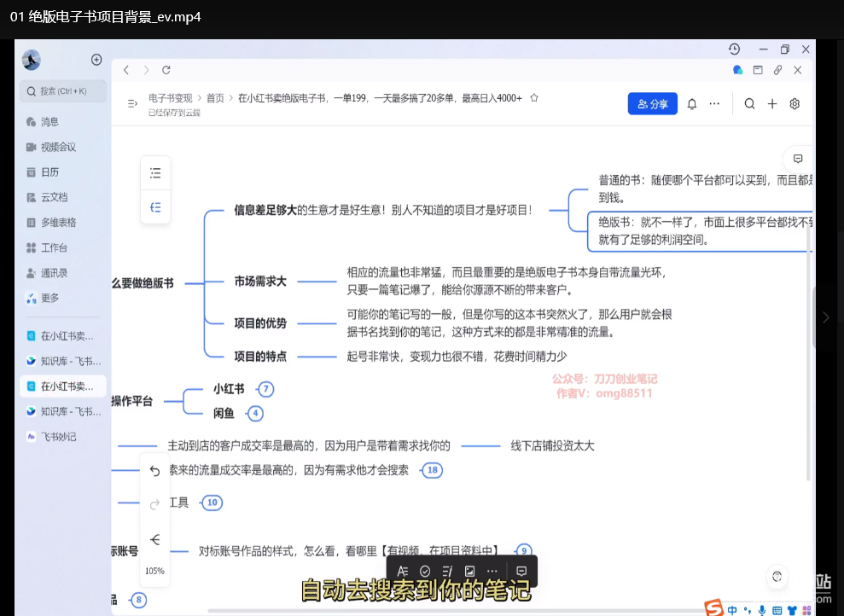Viewport: 844px width, 616px height.
Task: Open in separate window icon in tab bar
Action: click(x=758, y=70)
